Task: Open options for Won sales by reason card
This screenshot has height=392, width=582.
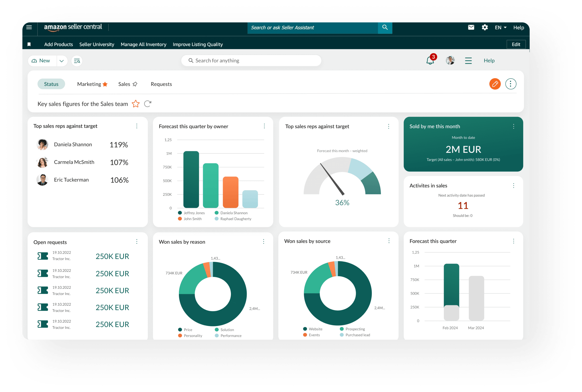Action: click(264, 241)
